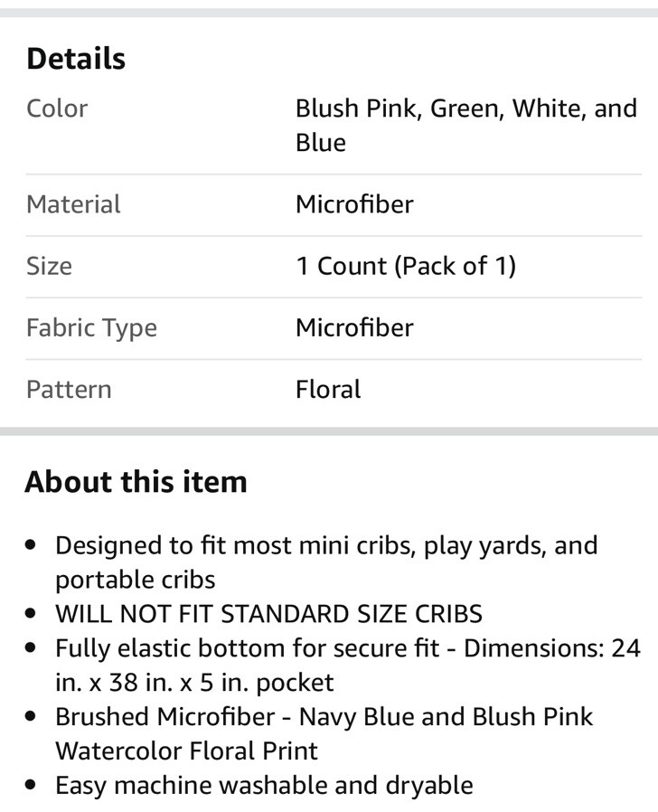
Task: Tap the 1 Count (Pack of 1) value
Action: point(405,266)
